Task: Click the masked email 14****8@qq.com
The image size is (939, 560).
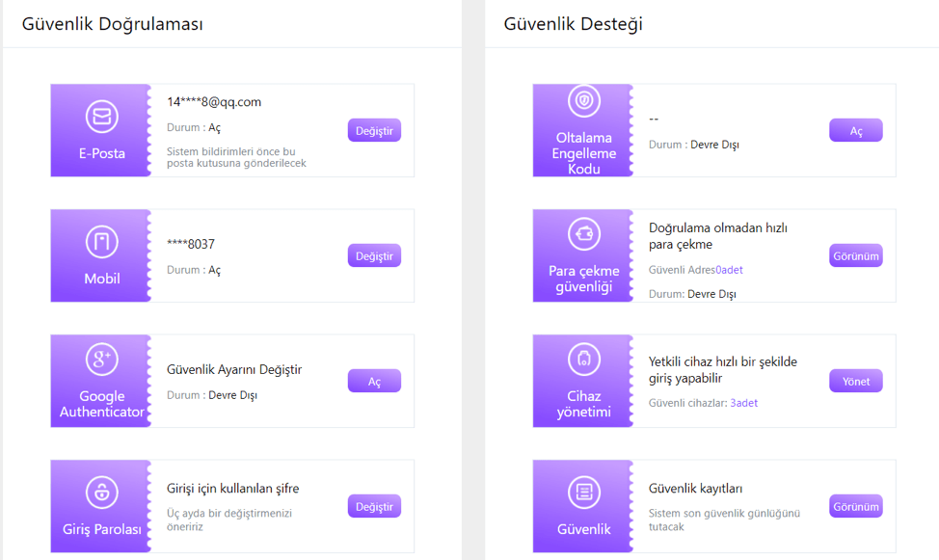Action: pyautogui.click(x=214, y=102)
